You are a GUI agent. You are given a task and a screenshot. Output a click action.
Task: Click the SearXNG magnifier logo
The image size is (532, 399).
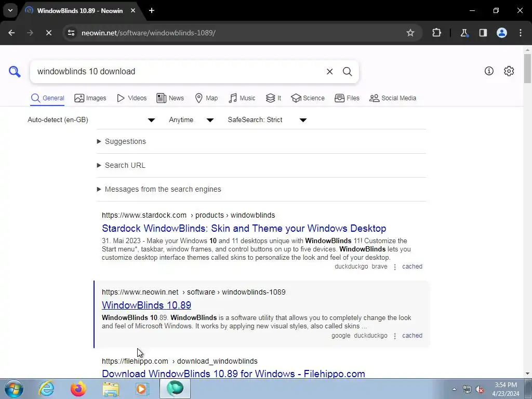coord(15,72)
